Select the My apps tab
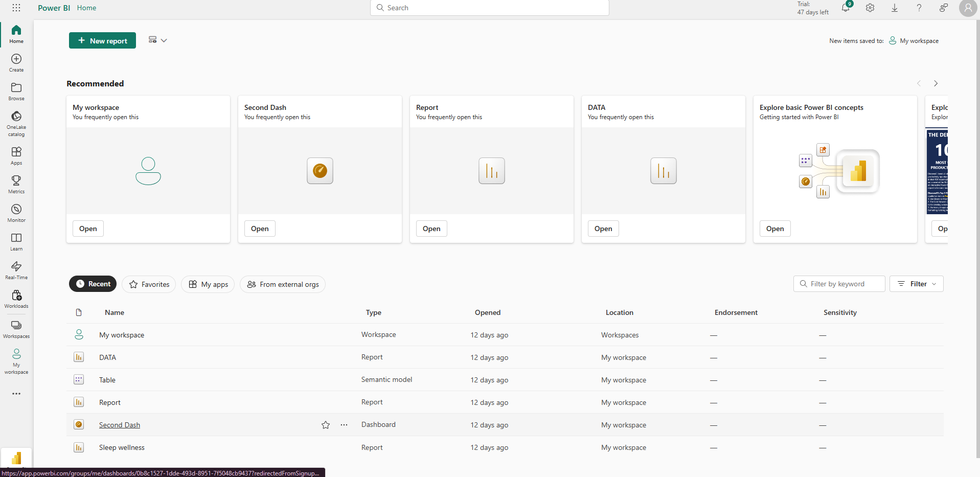This screenshot has height=477, width=980. (208, 284)
